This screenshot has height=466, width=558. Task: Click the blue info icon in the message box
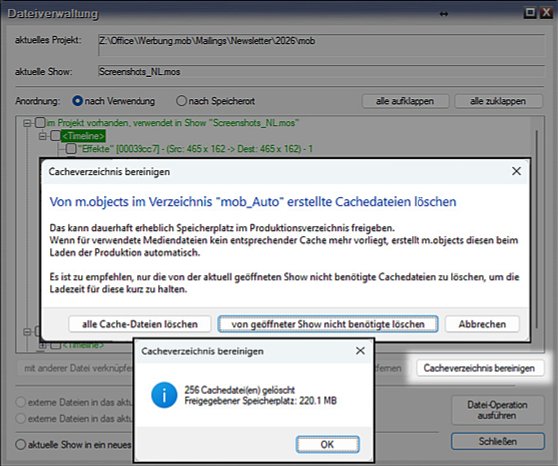pyautogui.click(x=164, y=395)
